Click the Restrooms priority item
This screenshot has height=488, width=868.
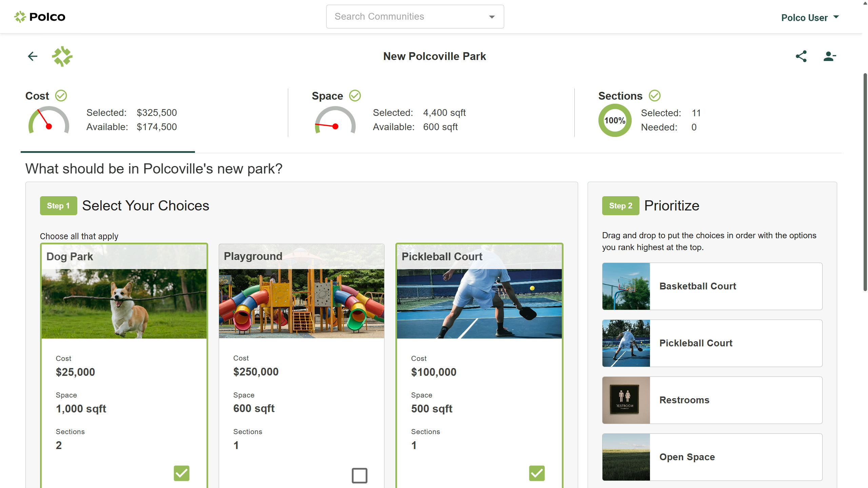click(x=712, y=400)
